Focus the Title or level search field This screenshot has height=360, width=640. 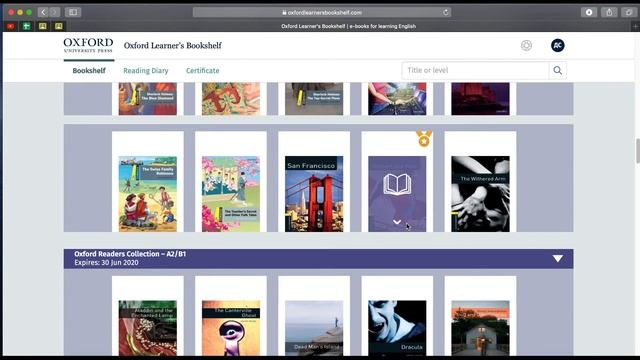pos(476,71)
